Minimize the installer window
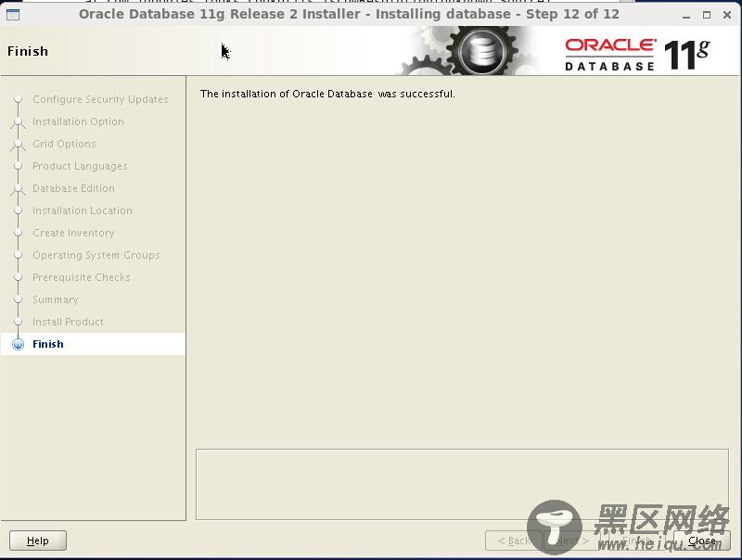 click(x=686, y=15)
